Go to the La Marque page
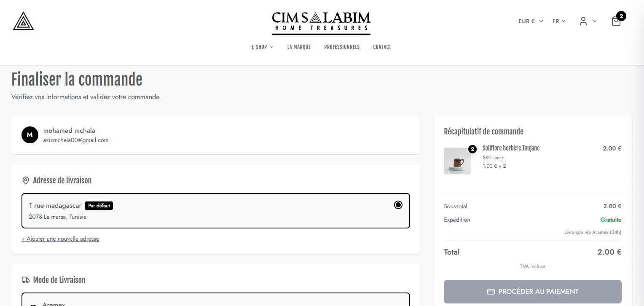644x306 pixels. pos(299,47)
